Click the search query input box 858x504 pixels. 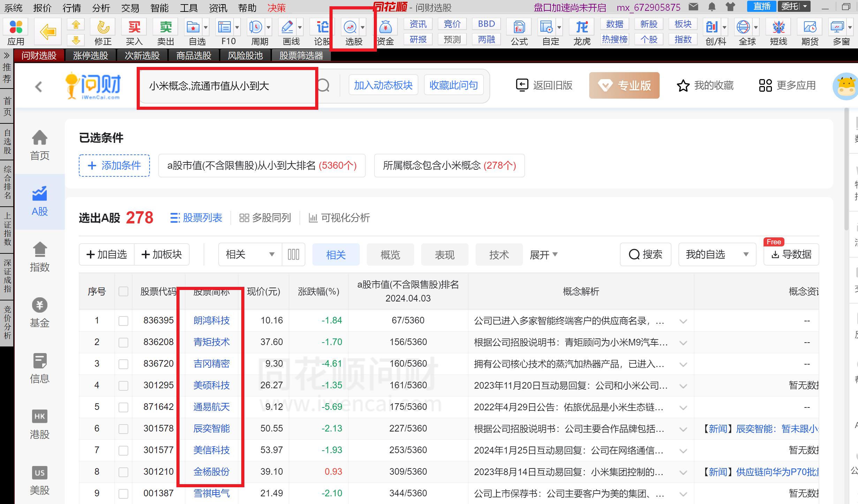(x=227, y=87)
